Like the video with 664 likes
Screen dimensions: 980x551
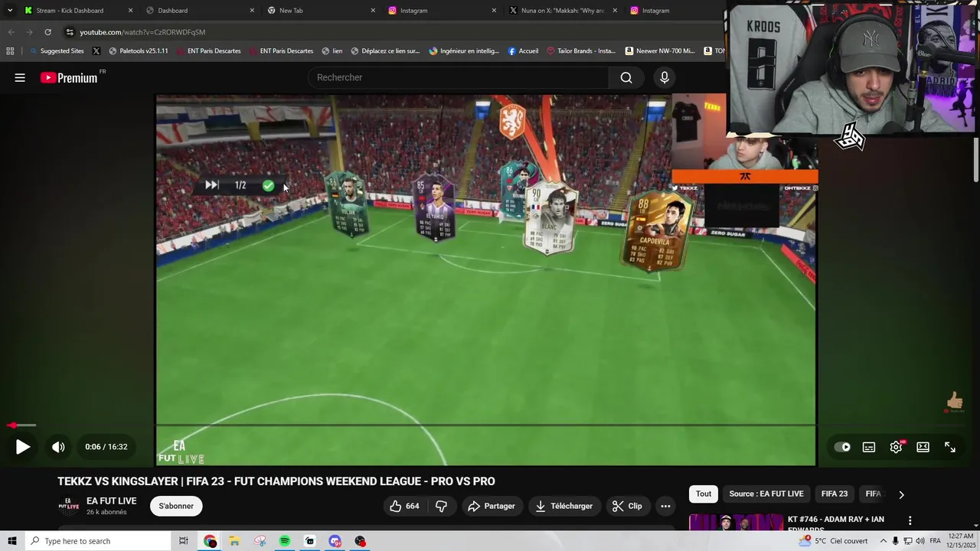405,506
